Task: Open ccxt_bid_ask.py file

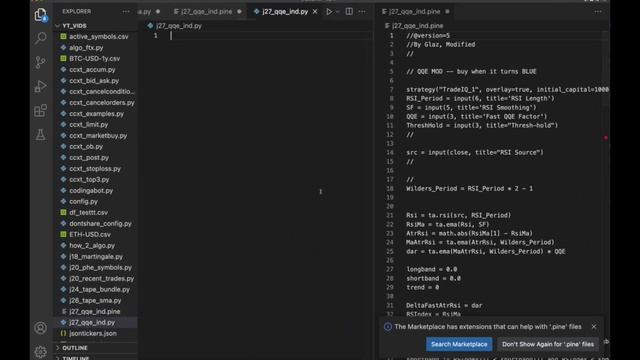Action: click(94, 80)
